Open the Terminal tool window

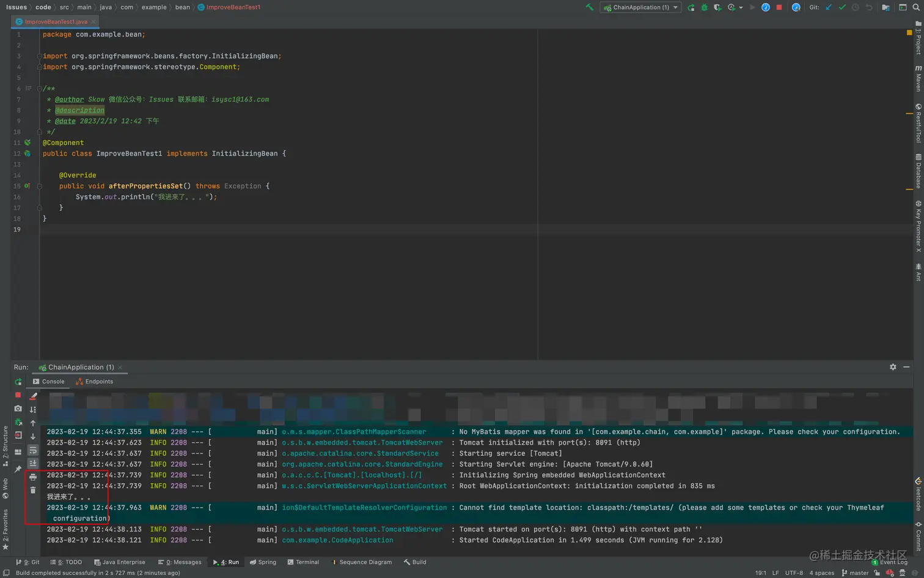coord(303,562)
